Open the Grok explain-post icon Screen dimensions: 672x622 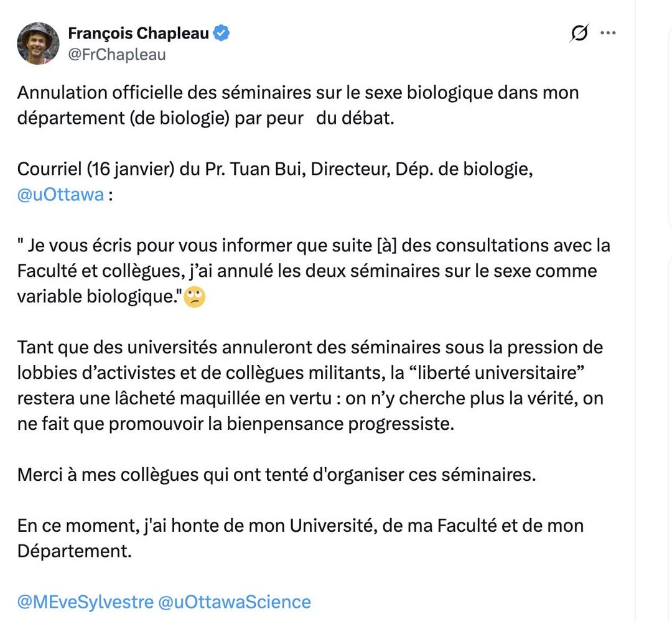(579, 33)
